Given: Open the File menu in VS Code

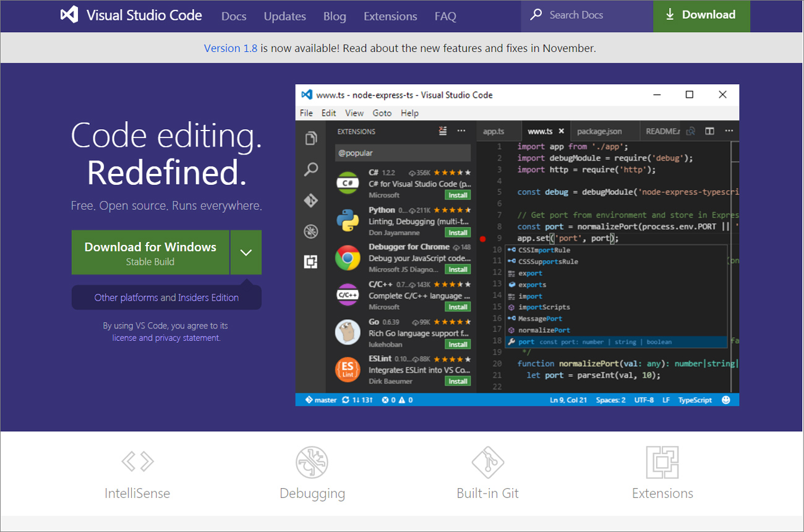Looking at the screenshot, I should click(x=306, y=113).
